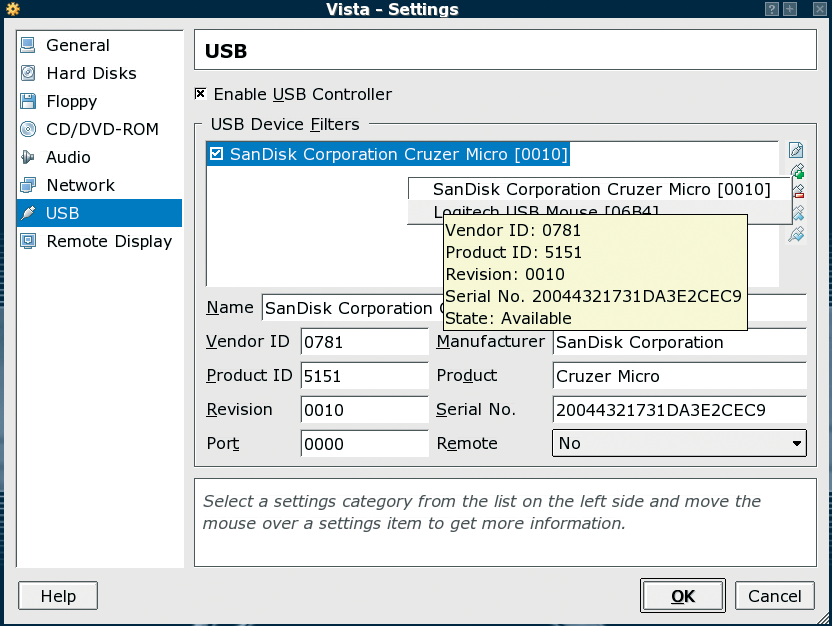
Task: Click the add filter from device icon
Action: [797, 171]
